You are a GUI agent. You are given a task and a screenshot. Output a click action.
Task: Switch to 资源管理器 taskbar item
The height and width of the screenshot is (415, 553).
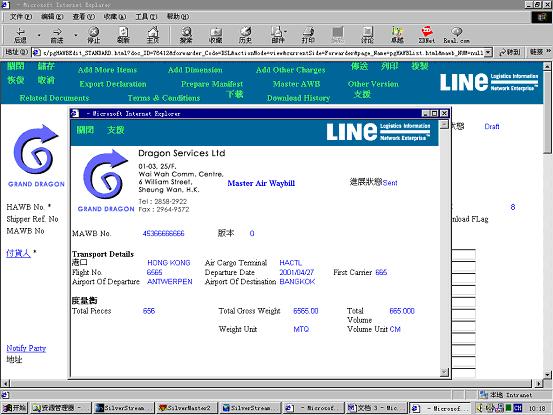click(x=60, y=408)
